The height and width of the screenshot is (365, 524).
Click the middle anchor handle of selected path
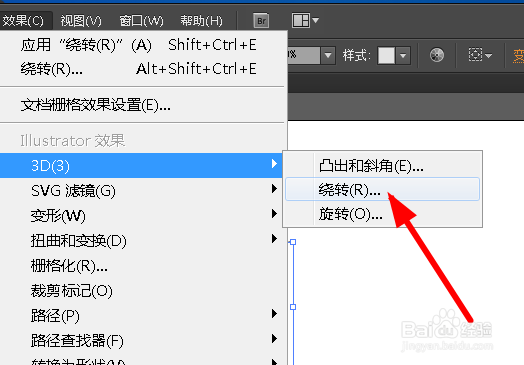pyautogui.click(x=293, y=307)
